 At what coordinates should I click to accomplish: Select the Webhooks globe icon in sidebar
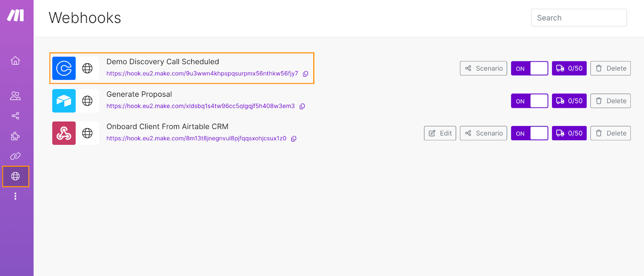(x=16, y=176)
